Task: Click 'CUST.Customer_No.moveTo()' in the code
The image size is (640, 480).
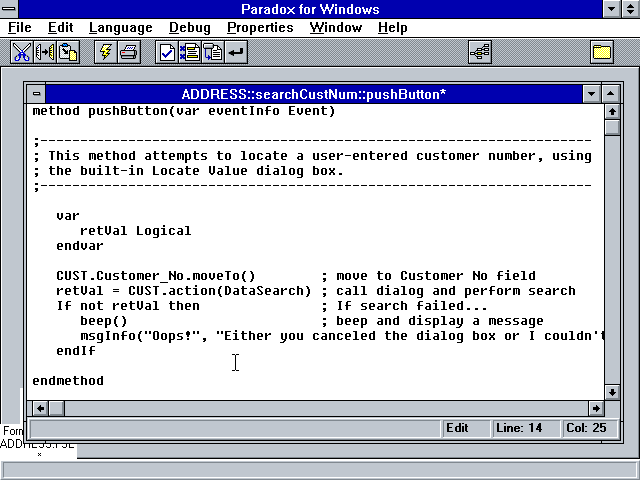Action: (x=156, y=276)
